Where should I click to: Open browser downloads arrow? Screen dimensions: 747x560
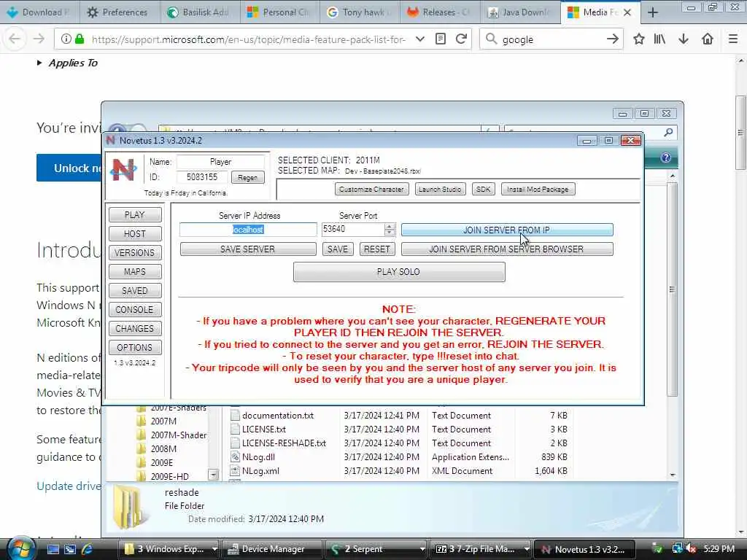click(x=684, y=39)
